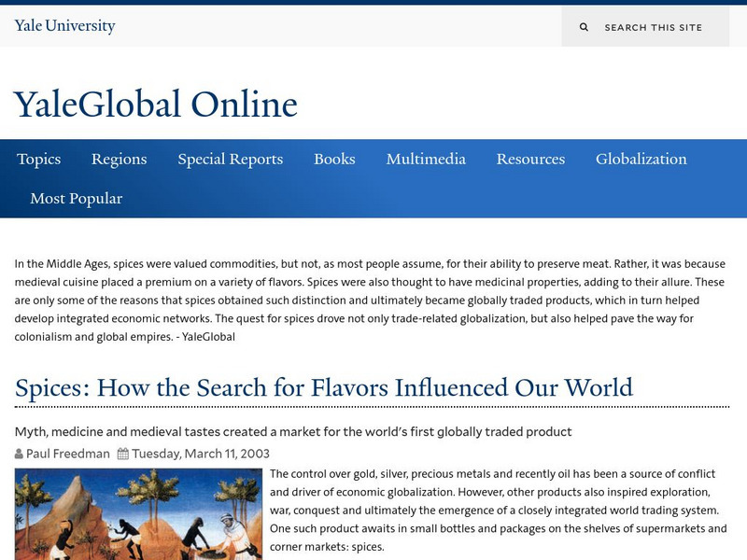Screen dimensions: 747x560
Task: Open the Topics menu
Action: (x=38, y=159)
